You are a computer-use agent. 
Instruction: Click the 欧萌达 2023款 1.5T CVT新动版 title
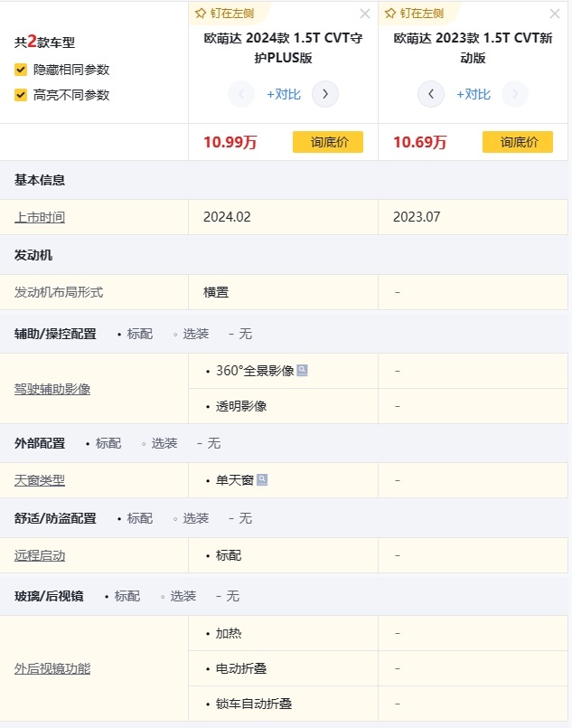[x=473, y=48]
